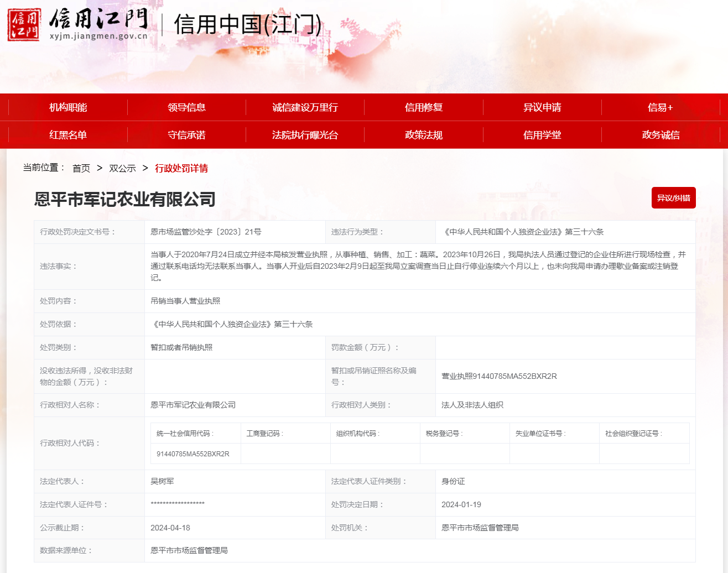Click 行政相对人名称 value 恩平市军记农业有限公司
The width and height of the screenshot is (728, 573).
click(193, 405)
